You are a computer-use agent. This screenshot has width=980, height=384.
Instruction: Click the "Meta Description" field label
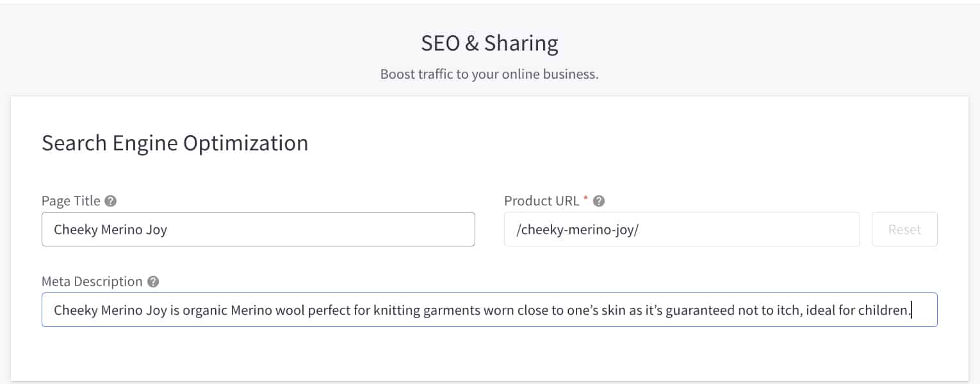pos(92,282)
